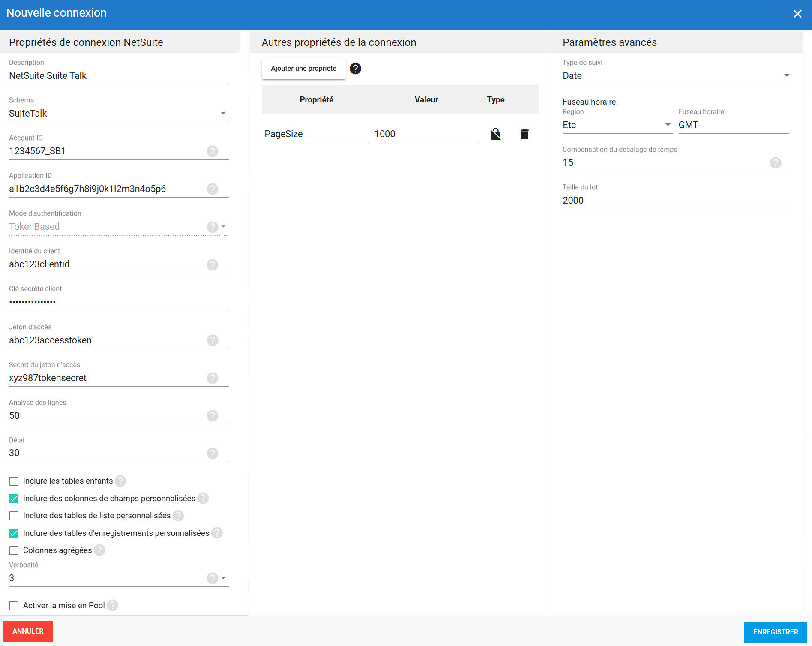The width and height of the screenshot is (812, 646).
Task: Click the PageSize property name field
Action: 316,134
